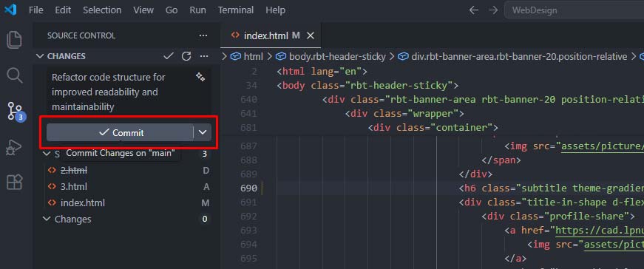Image resolution: width=644 pixels, height=269 pixels.
Task: Open the View menu
Action: click(x=143, y=10)
